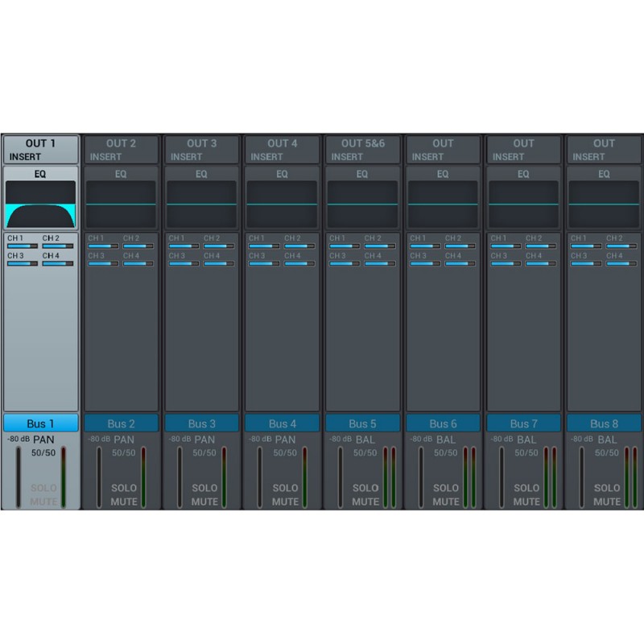Open the EQ graph on the Bus 8 strip
644x644 pixels.
click(604, 204)
